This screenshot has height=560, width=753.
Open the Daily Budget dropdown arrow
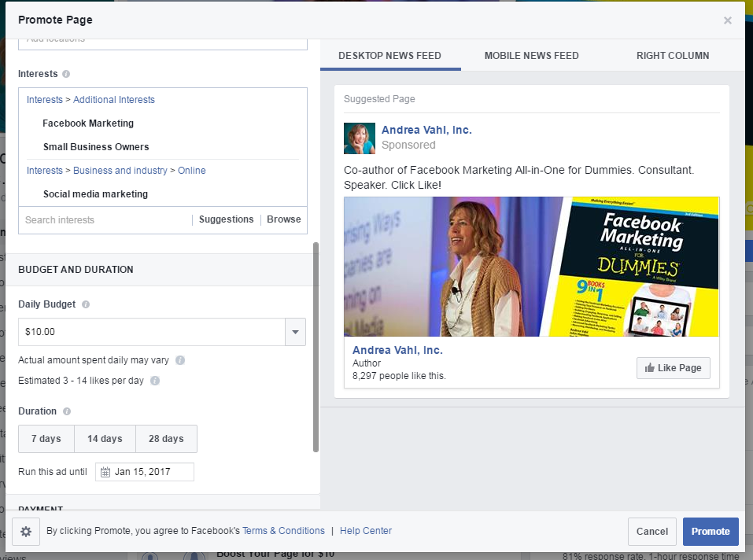coord(295,332)
